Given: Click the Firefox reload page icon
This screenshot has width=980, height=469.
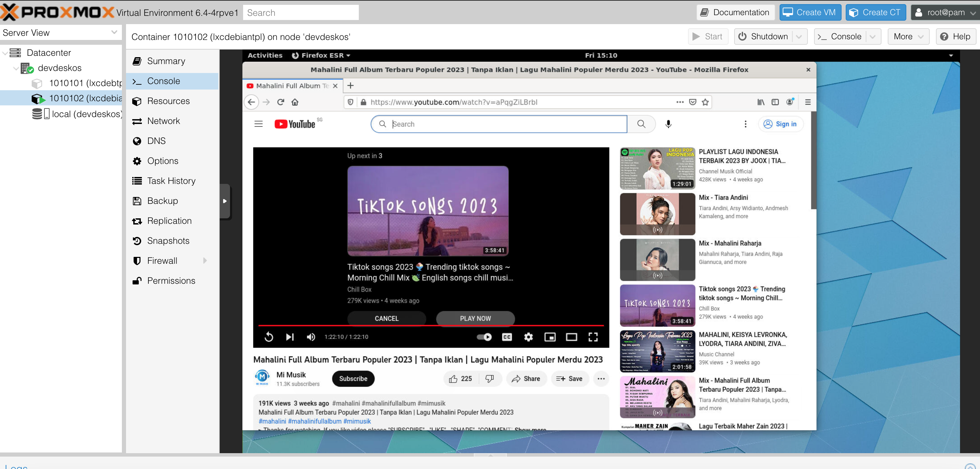Looking at the screenshot, I should (281, 102).
